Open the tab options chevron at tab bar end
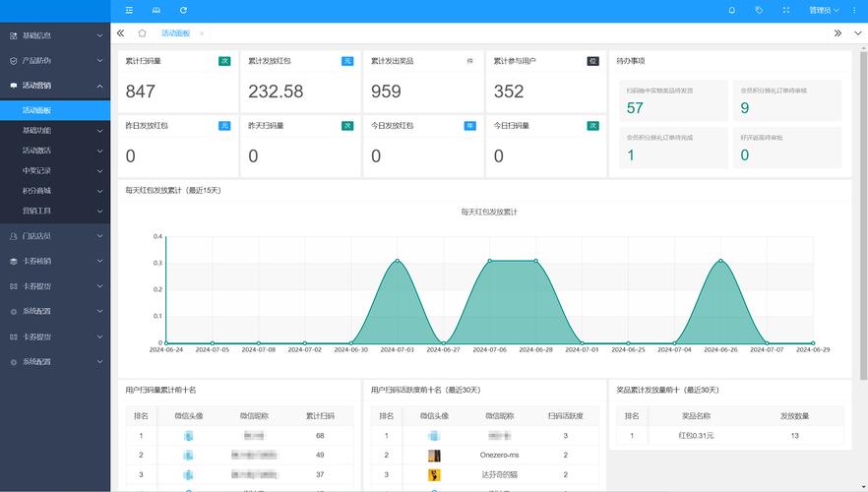Image resolution: width=868 pixels, height=492 pixels. pyautogui.click(x=858, y=33)
